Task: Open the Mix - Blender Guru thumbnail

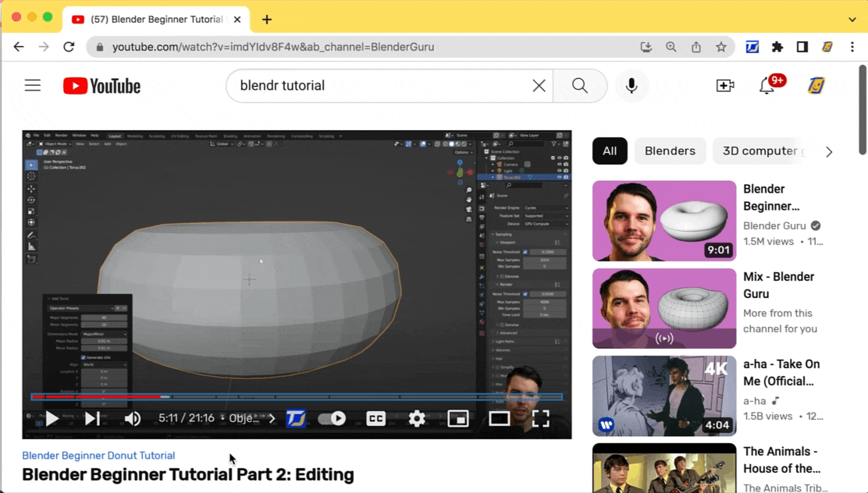Action: click(664, 308)
